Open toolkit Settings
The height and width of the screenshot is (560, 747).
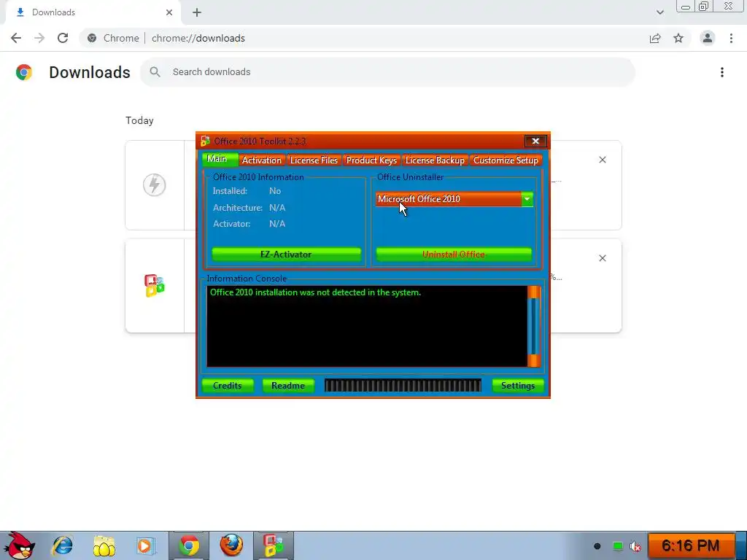(x=518, y=385)
